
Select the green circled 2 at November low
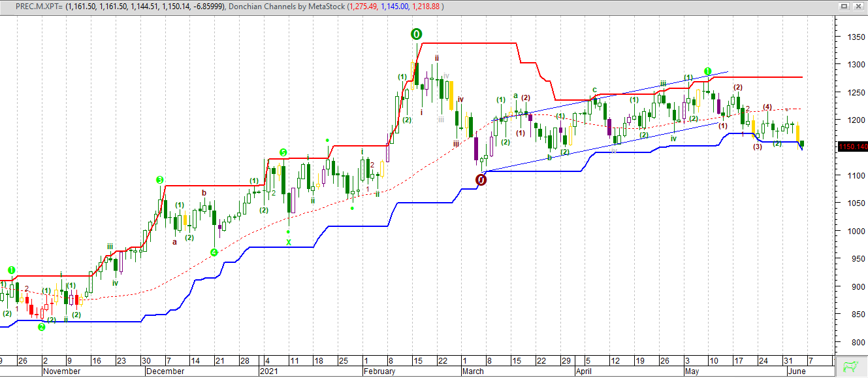(x=41, y=326)
